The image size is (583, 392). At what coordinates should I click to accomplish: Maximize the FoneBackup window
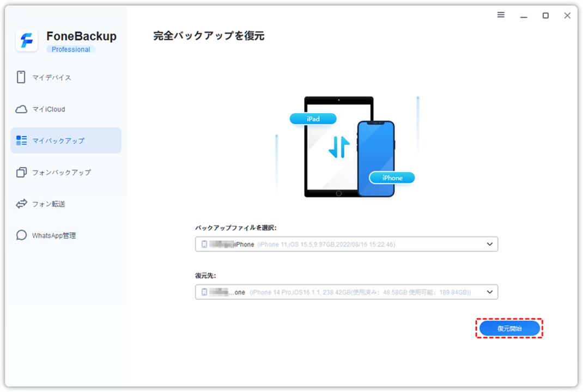pos(545,15)
